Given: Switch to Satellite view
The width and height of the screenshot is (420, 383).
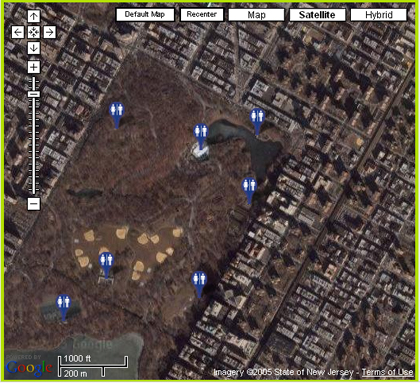Looking at the screenshot, I should point(317,15).
